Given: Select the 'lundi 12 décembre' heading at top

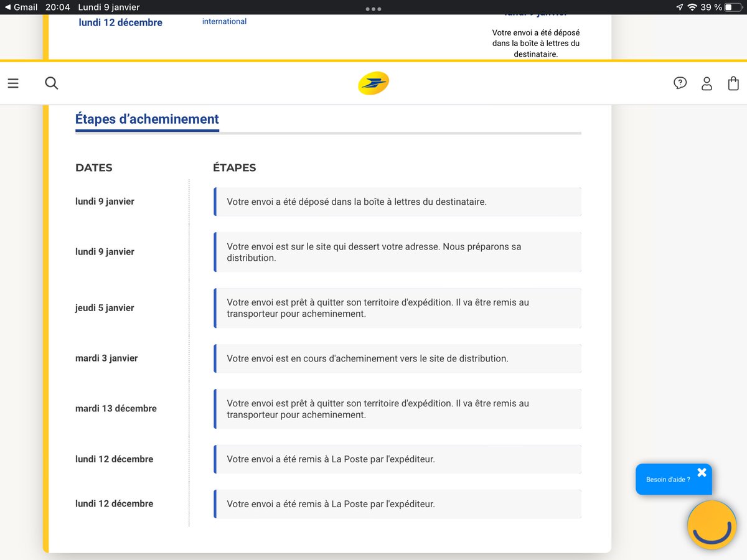Looking at the screenshot, I should [120, 22].
